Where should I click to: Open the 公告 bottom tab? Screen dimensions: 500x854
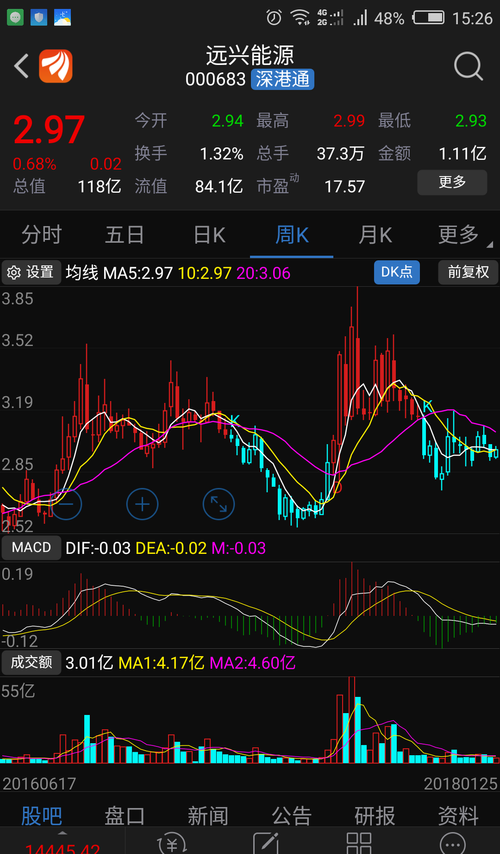coord(291,816)
